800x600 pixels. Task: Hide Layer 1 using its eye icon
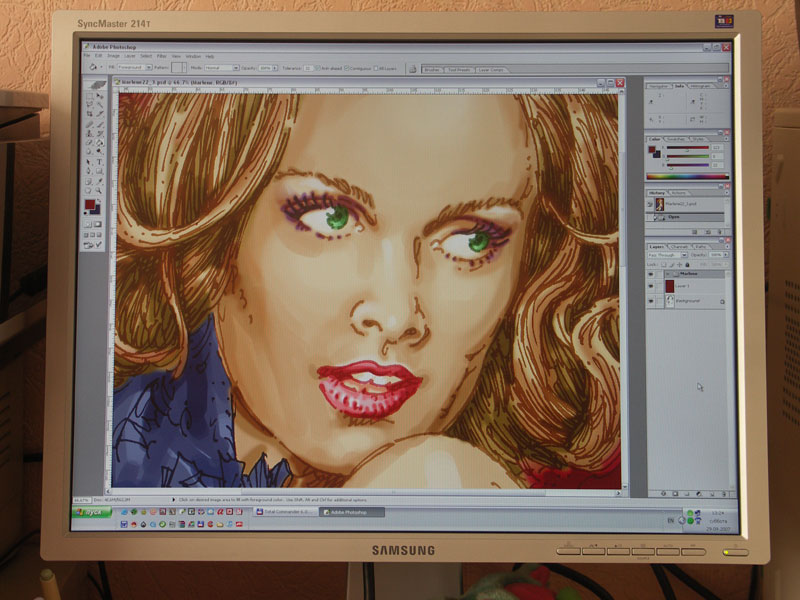(651, 287)
